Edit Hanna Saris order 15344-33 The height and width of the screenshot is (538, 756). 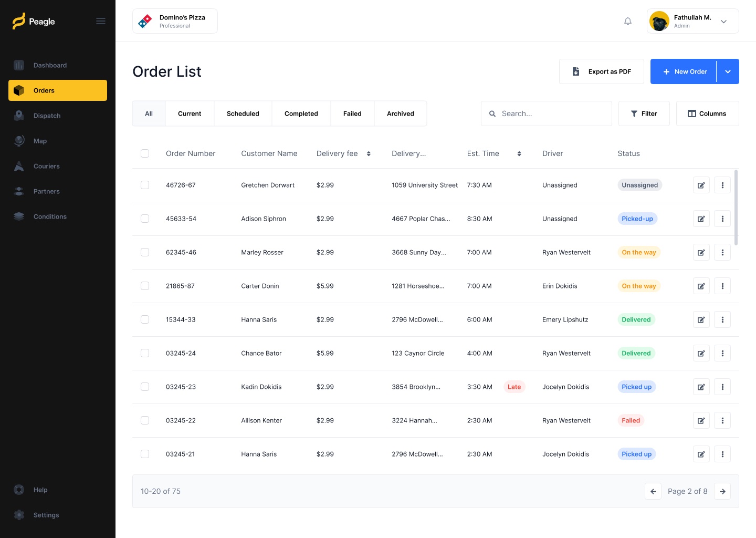tap(701, 319)
